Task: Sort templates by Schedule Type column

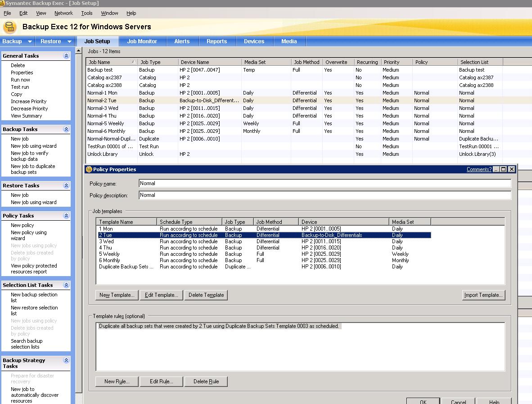Action: pyautogui.click(x=189, y=222)
